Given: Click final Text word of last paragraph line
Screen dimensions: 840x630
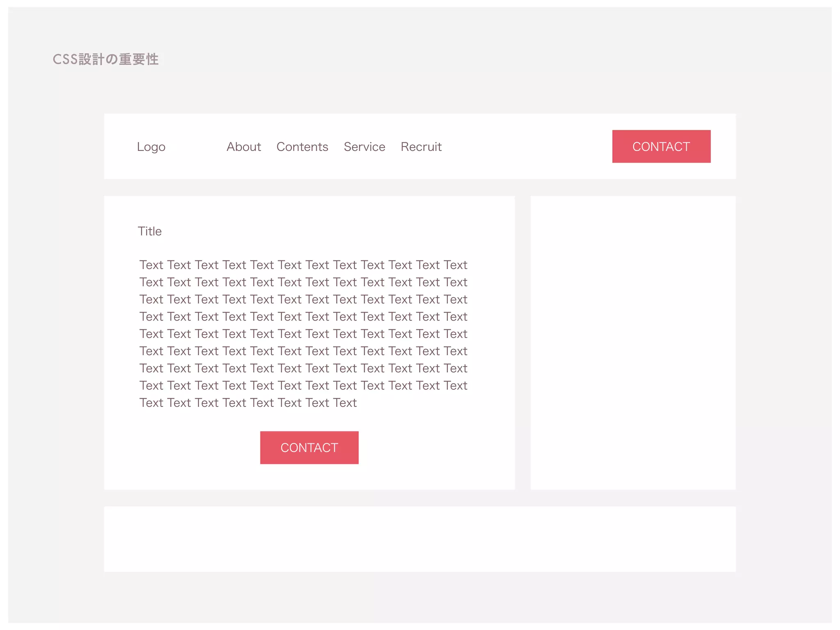Looking at the screenshot, I should (345, 403).
